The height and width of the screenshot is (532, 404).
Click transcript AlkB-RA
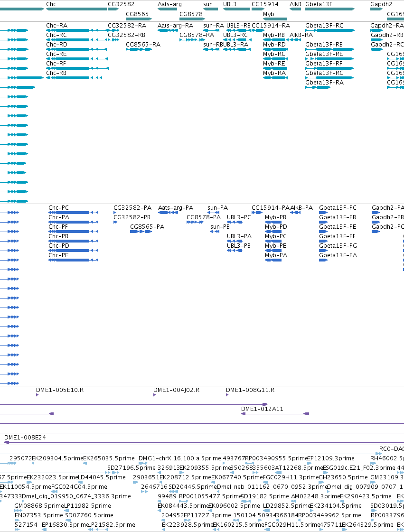pyautogui.click(x=301, y=35)
